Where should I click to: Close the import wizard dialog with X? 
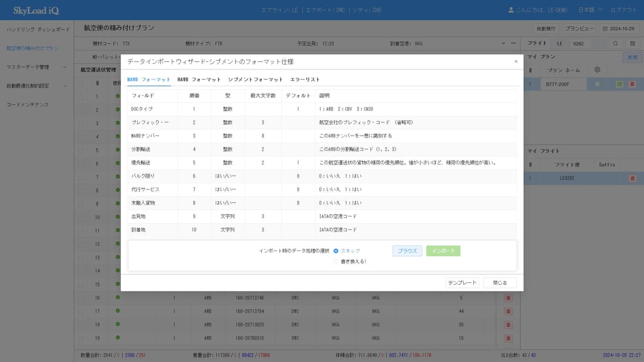coord(516,62)
